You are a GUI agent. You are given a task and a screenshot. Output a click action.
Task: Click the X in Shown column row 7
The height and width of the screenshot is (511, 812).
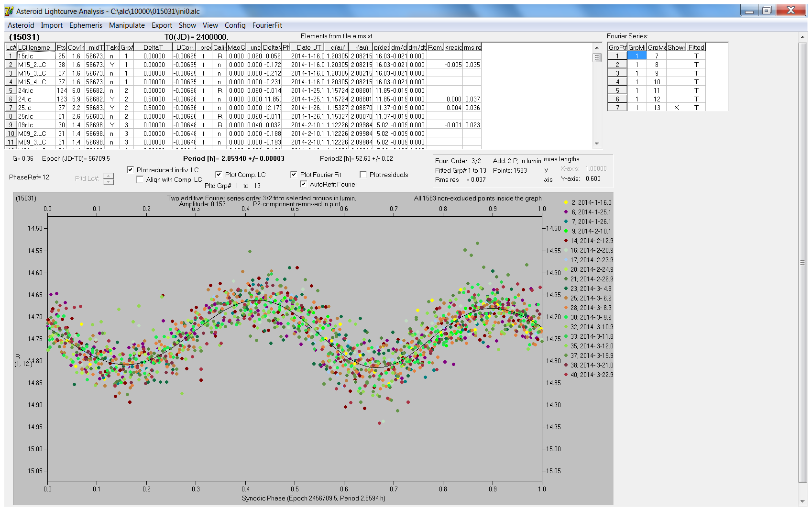(676, 108)
